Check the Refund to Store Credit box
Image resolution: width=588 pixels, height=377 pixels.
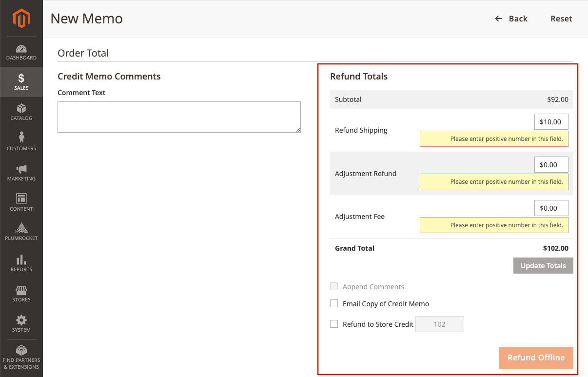(x=334, y=324)
